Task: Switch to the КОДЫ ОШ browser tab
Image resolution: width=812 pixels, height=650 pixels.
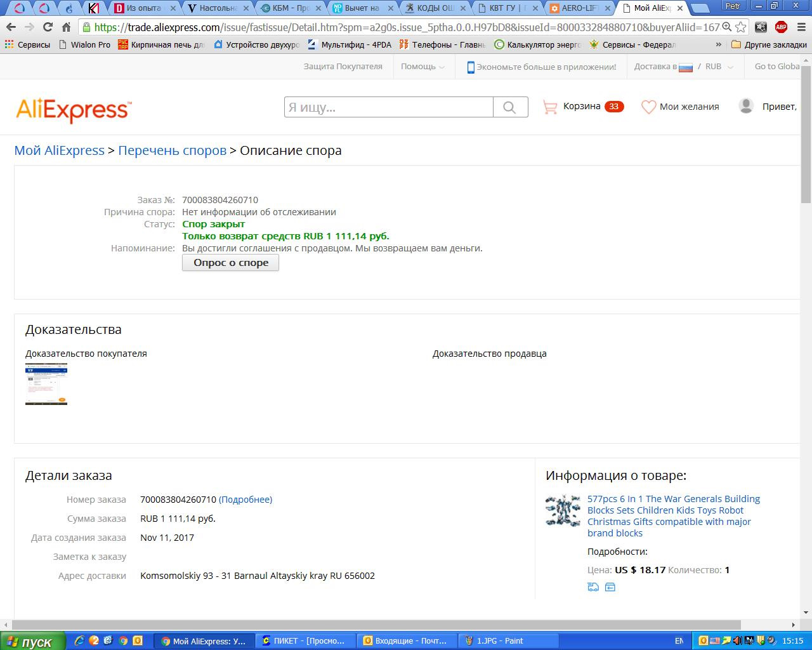Action: 436,8
